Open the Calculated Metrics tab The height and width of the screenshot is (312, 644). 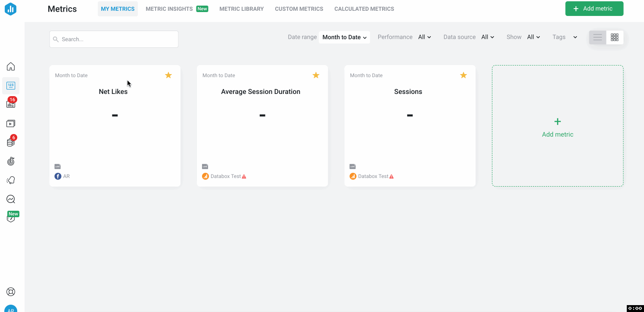click(x=364, y=9)
